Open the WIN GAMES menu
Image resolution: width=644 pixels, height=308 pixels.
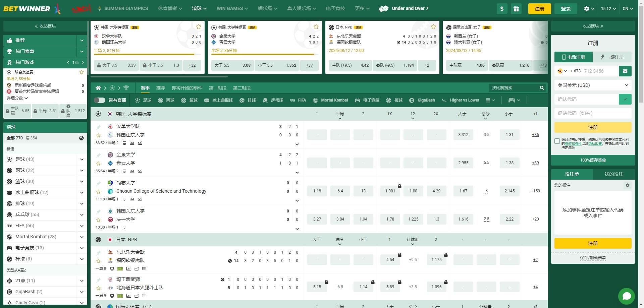pos(232,9)
